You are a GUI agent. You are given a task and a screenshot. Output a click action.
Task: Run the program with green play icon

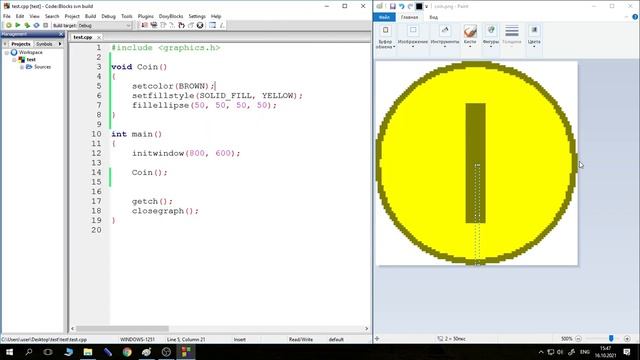(18, 25)
